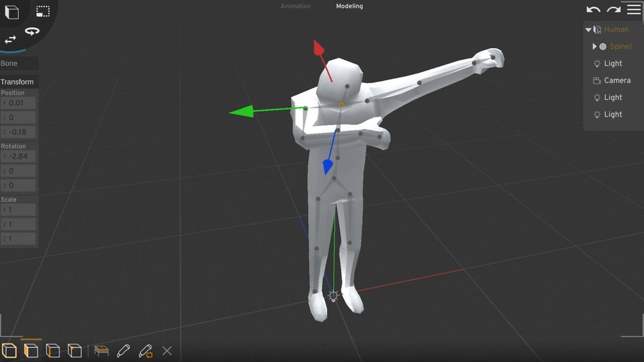Edit the Rotation Y field
This screenshot has height=362, width=644.
(18, 171)
